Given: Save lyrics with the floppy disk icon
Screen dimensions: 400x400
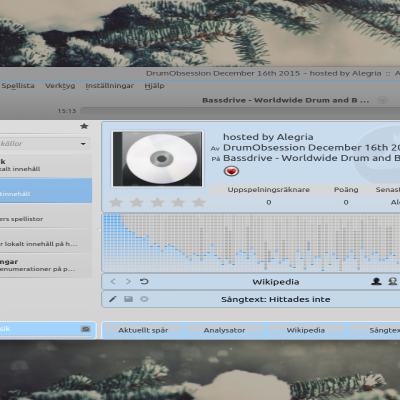Looking at the screenshot, I should pyautogui.click(x=128, y=299).
